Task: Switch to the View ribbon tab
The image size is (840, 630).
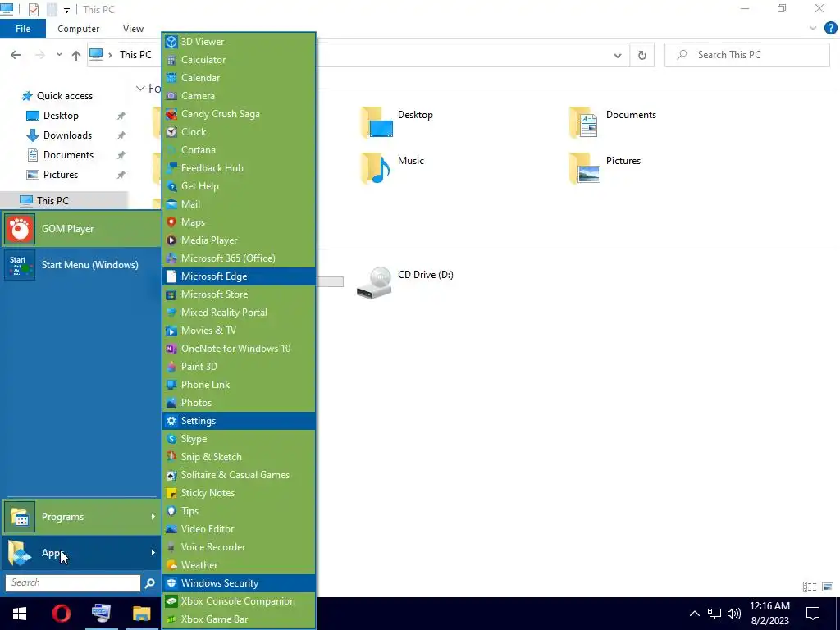Action: (x=133, y=29)
